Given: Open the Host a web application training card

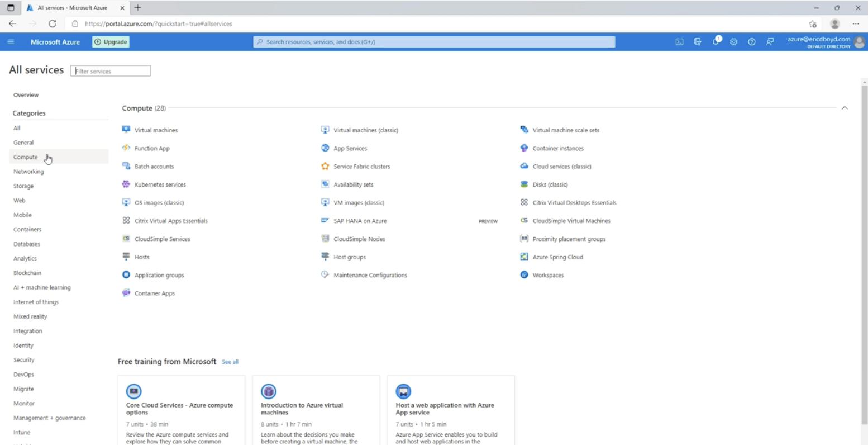Looking at the screenshot, I should pos(451,410).
